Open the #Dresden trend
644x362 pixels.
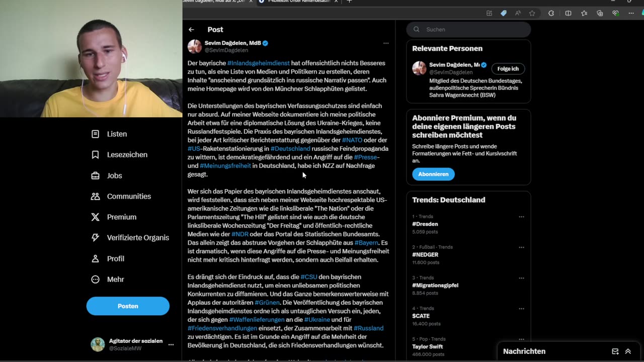[425, 224]
